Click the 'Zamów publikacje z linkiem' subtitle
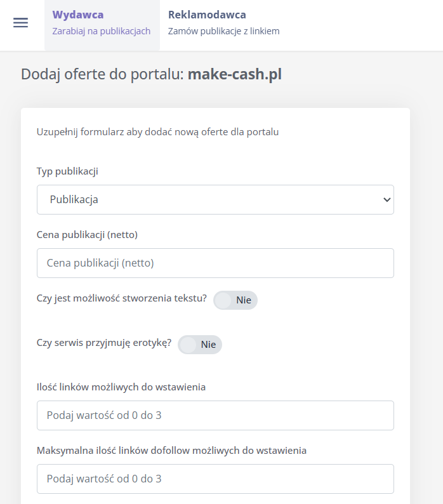Screen dimensions: 443x504 (x=223, y=31)
